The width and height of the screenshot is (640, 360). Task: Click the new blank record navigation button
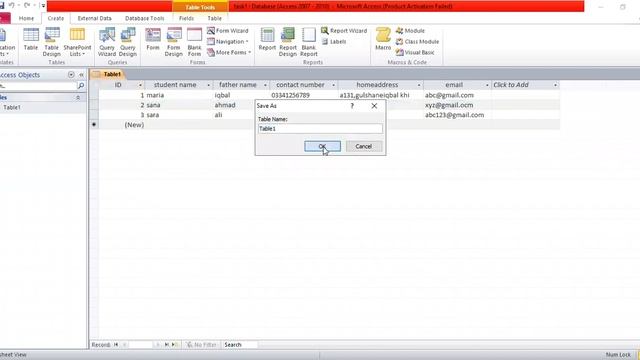tap(176, 345)
